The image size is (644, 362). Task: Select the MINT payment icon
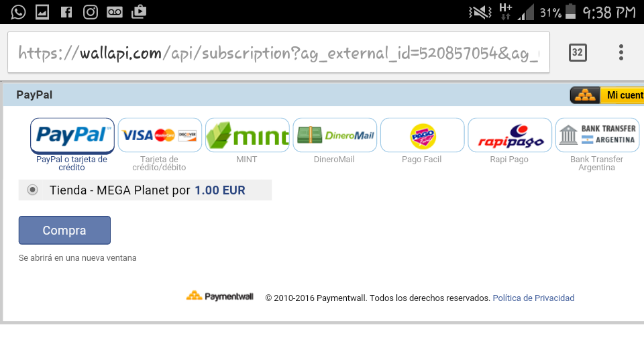[x=248, y=135]
